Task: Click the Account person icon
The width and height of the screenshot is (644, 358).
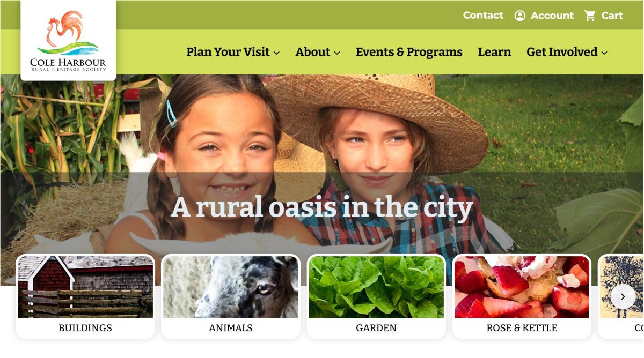Action: (519, 16)
